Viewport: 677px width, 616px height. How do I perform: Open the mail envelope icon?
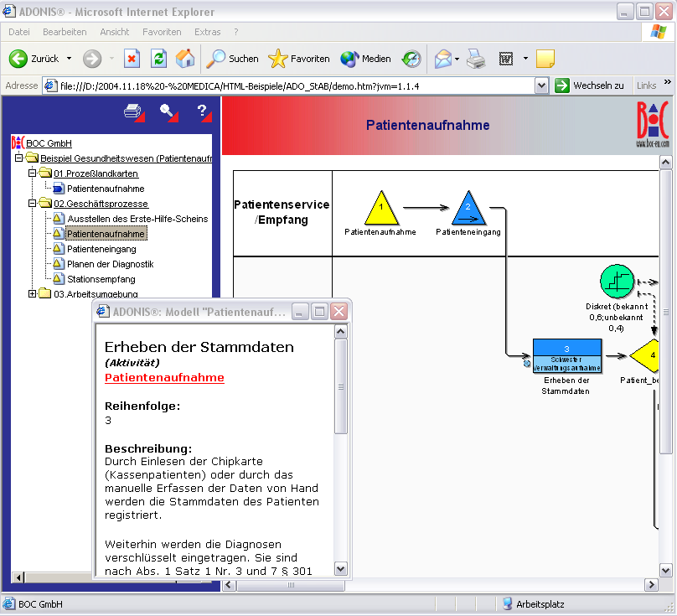point(443,59)
